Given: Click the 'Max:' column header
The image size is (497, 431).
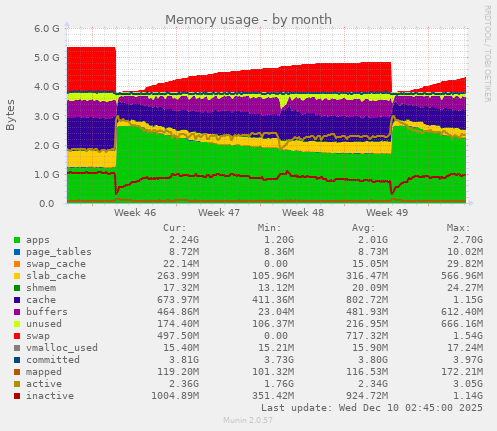Looking at the screenshot, I should [459, 228].
